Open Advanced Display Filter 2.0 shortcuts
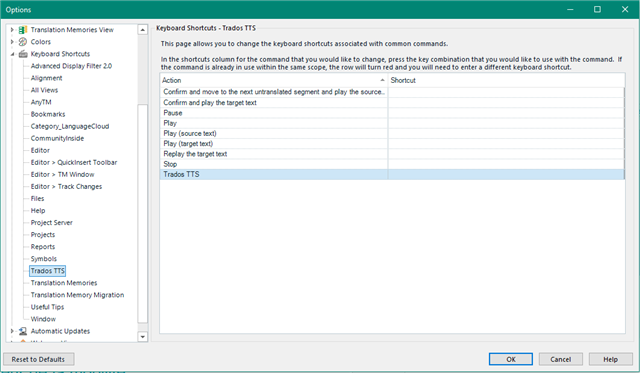 point(71,66)
